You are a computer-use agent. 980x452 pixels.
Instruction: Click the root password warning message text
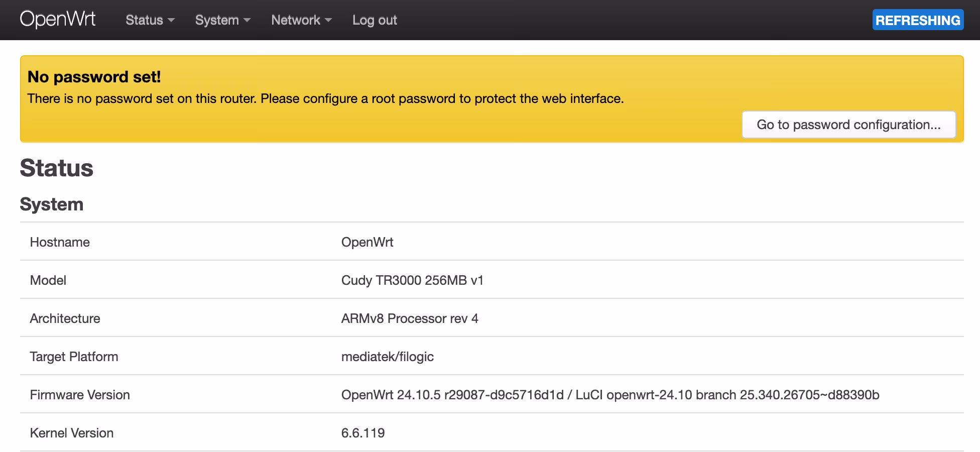point(325,98)
